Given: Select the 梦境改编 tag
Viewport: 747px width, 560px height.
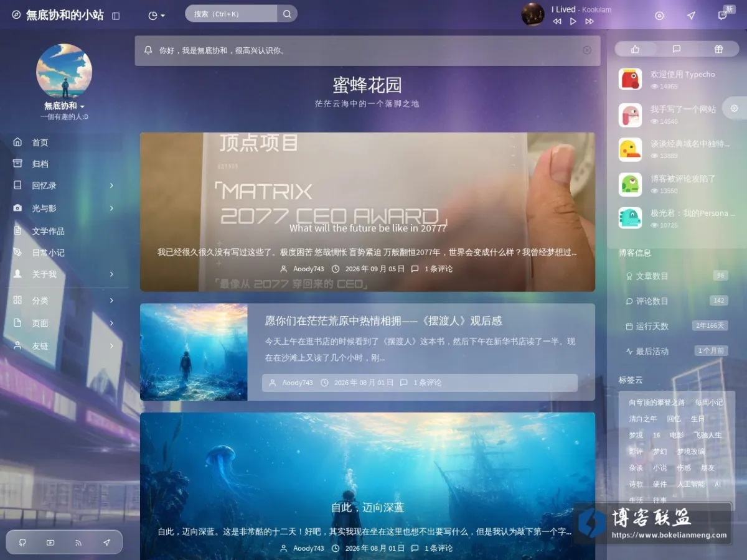Looking at the screenshot, I should point(691,451).
